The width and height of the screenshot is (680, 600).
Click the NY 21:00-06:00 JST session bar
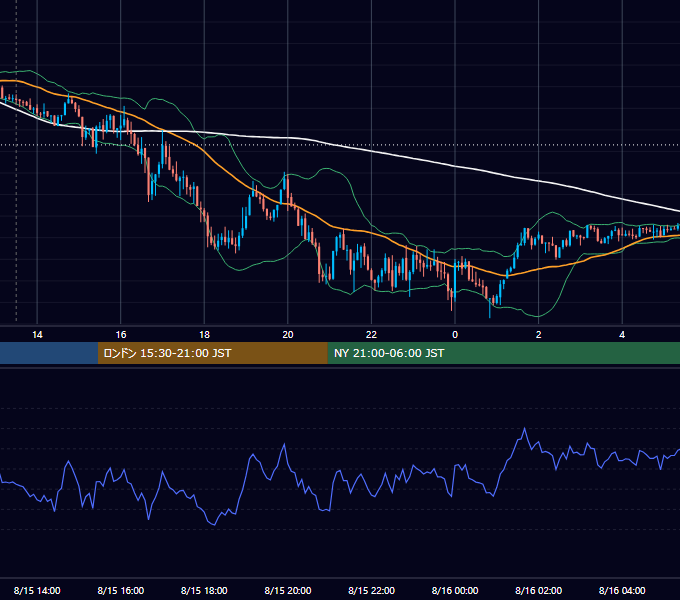pyautogui.click(x=503, y=353)
